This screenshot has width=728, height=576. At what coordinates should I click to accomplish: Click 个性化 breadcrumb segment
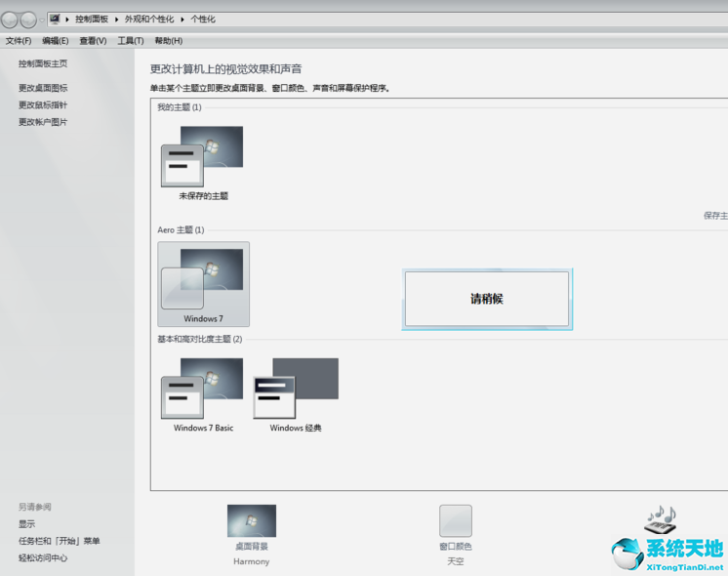click(x=203, y=20)
